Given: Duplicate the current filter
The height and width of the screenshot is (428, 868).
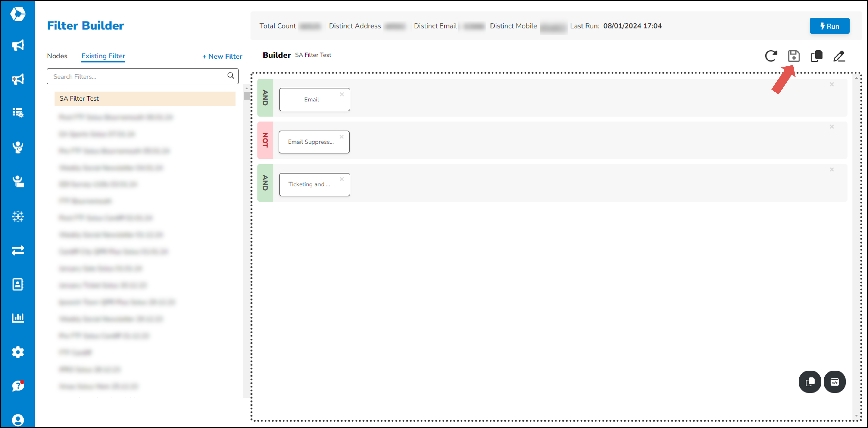Looking at the screenshot, I should [x=816, y=56].
